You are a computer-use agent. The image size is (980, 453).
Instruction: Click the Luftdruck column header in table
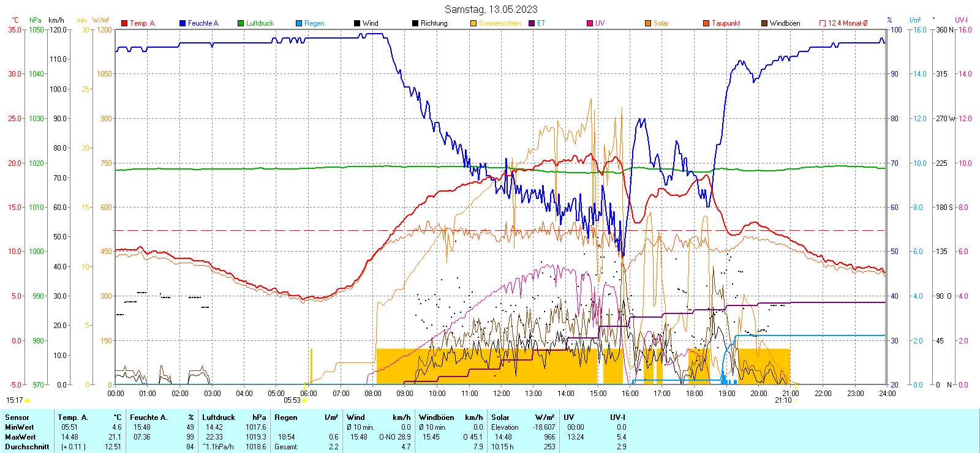tap(219, 417)
